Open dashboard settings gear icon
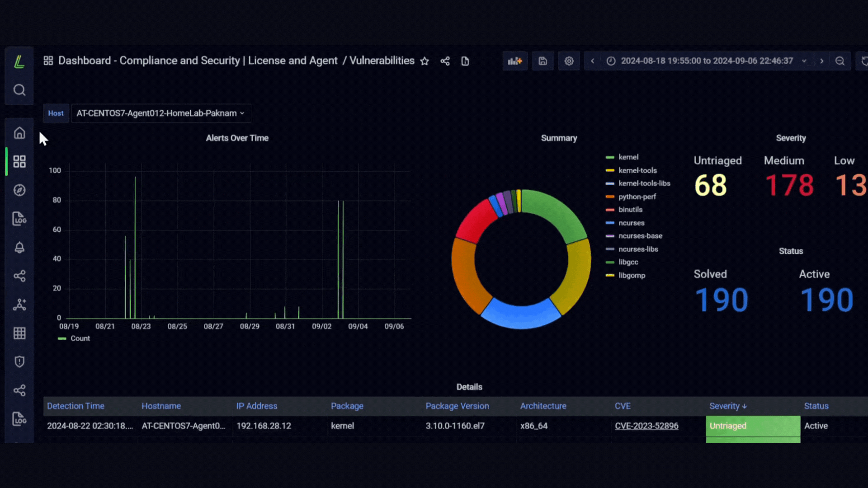This screenshot has width=868, height=488. click(x=569, y=61)
